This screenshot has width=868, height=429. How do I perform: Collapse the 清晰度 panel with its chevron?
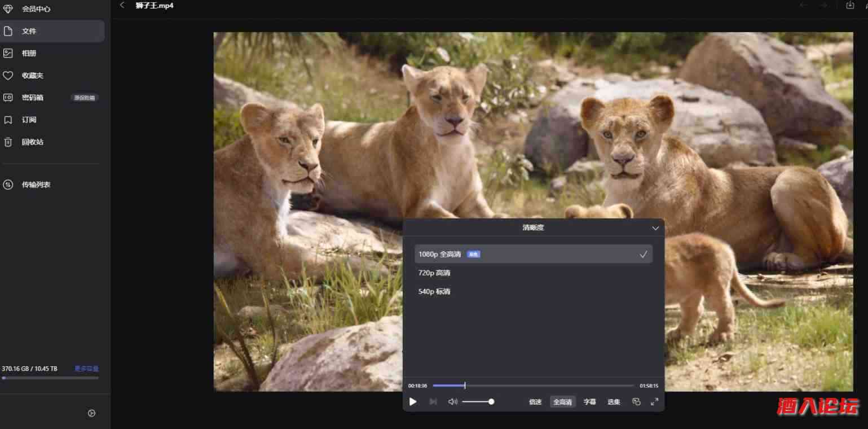[x=655, y=228]
